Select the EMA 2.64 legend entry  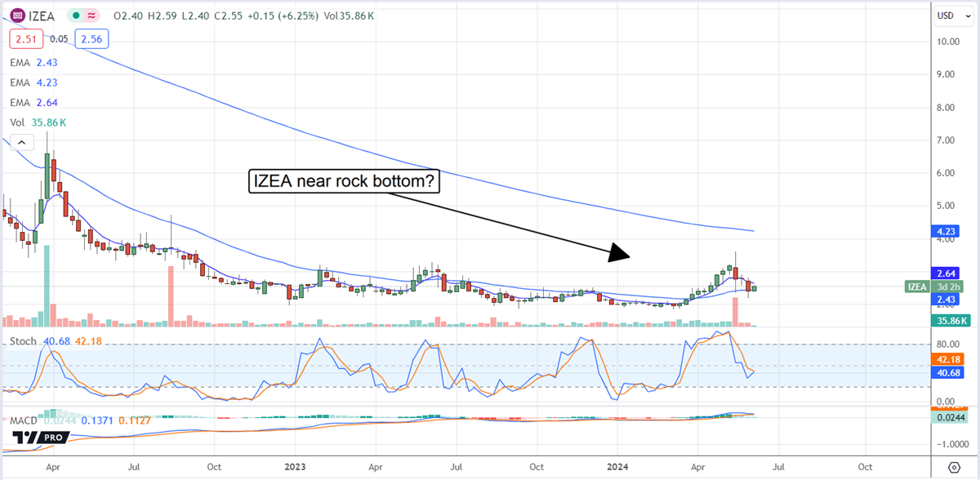[x=33, y=102]
